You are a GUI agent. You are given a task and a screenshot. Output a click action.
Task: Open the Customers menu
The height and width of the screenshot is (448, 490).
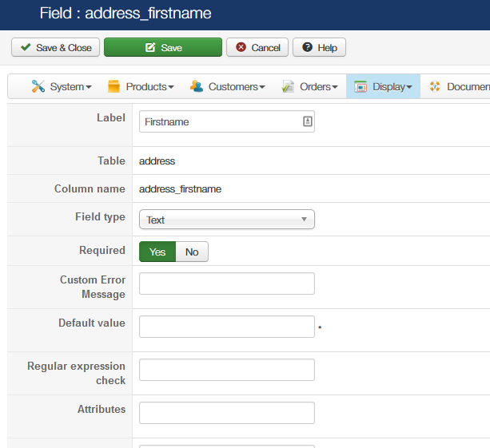point(227,86)
